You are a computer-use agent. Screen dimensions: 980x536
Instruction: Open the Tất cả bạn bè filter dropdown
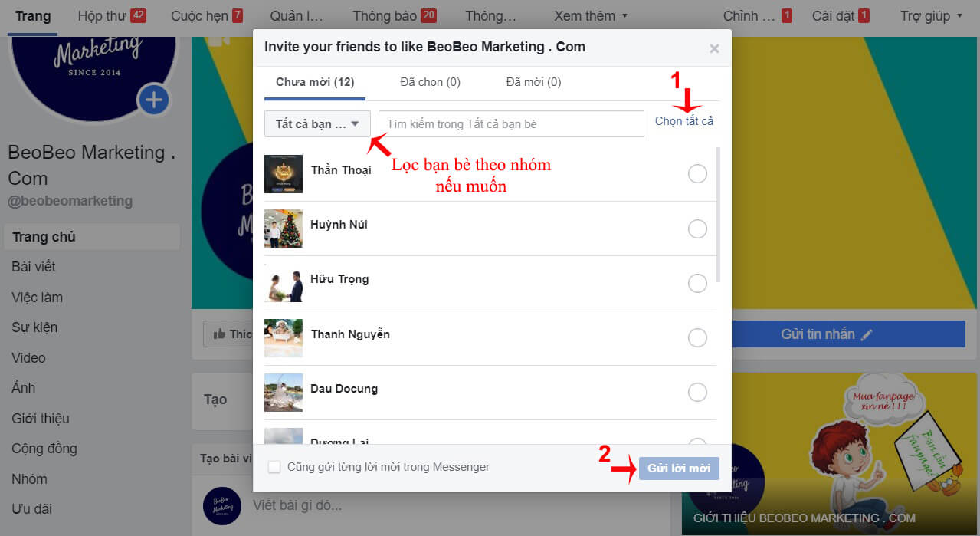click(x=317, y=123)
